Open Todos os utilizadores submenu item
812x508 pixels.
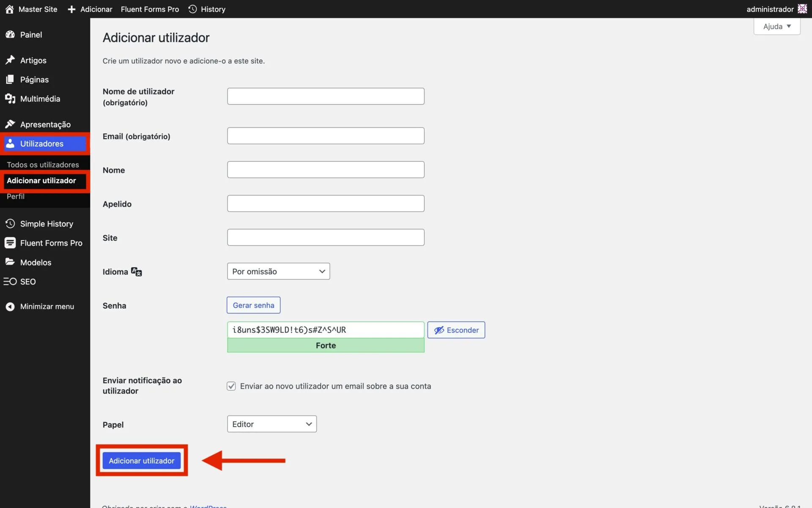43,165
